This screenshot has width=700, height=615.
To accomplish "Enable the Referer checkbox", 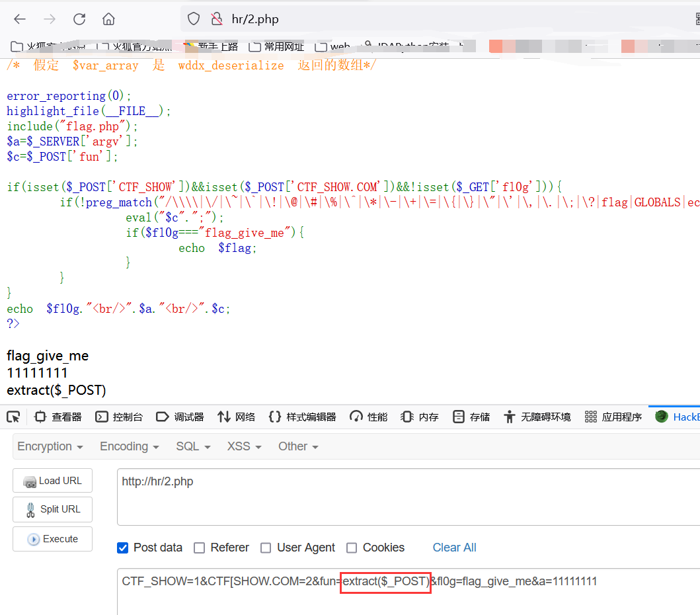I will point(199,548).
